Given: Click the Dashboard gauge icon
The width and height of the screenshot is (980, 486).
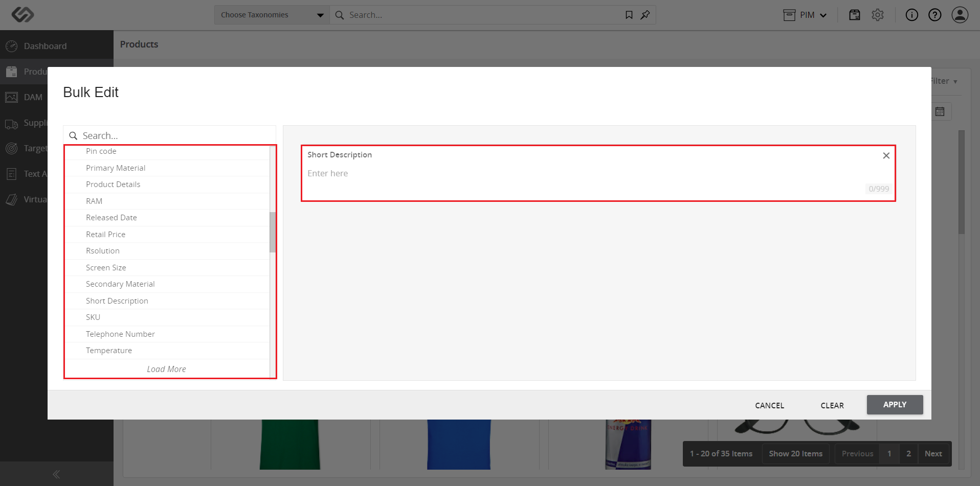Looking at the screenshot, I should (x=11, y=46).
